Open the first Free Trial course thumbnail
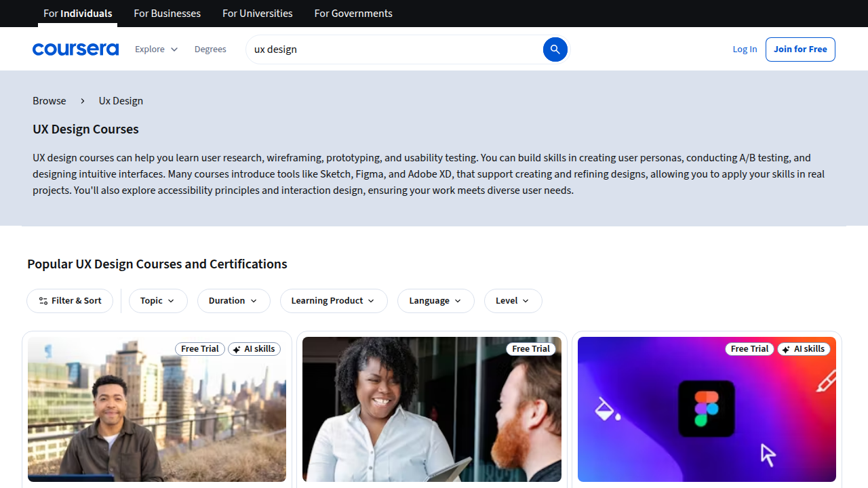This screenshot has width=868, height=488. point(157,409)
